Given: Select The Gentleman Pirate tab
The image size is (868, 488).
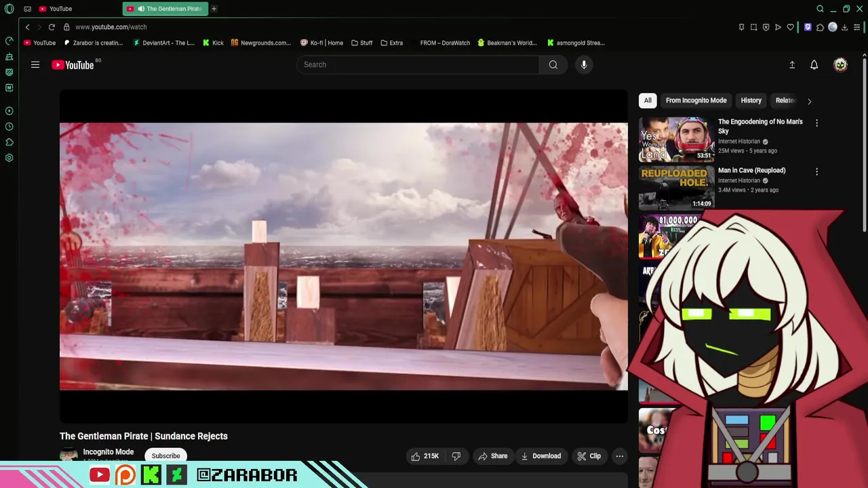Looking at the screenshot, I should point(166,9).
